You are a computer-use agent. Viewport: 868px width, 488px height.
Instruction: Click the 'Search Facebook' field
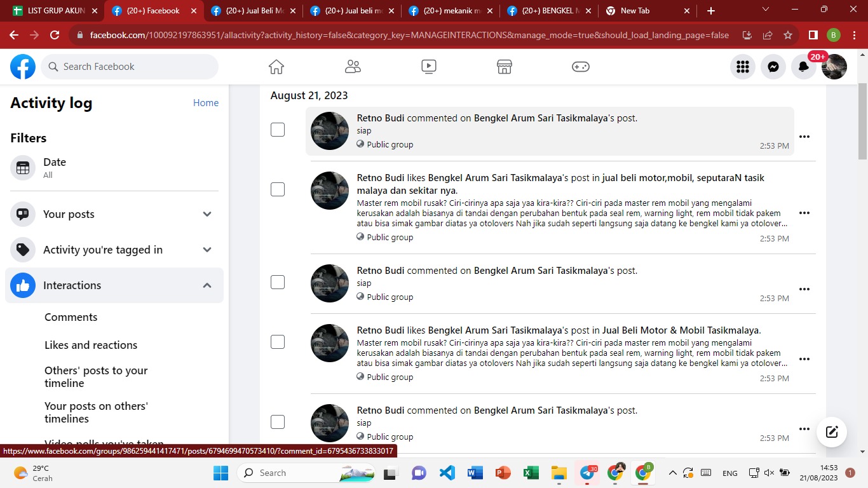[x=130, y=67]
